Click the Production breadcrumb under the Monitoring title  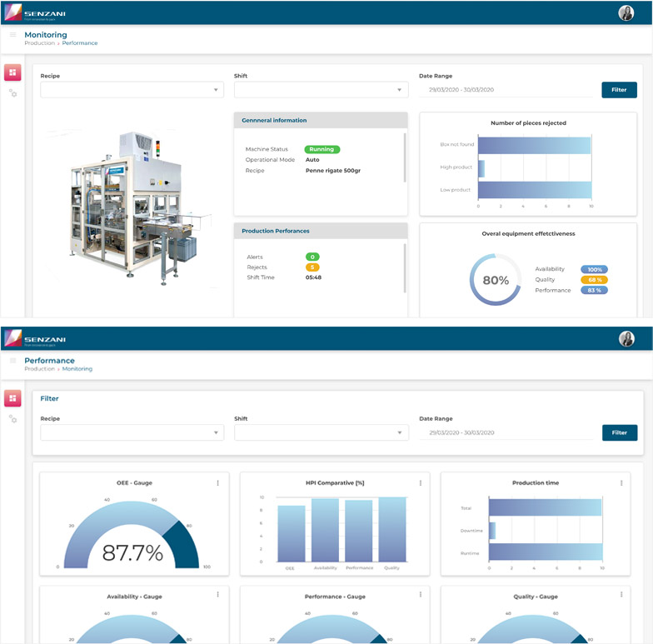(x=40, y=43)
